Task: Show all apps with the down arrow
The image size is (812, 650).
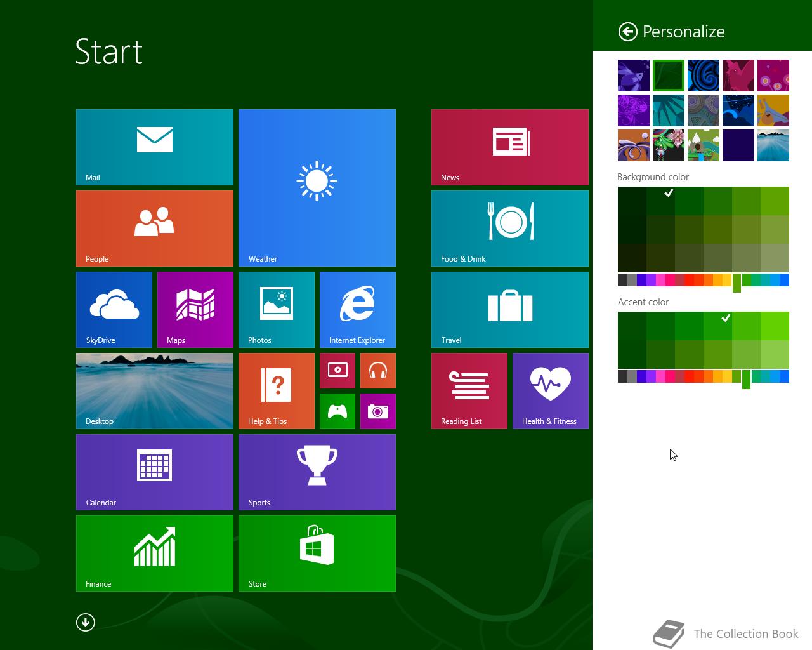Action: [86, 622]
